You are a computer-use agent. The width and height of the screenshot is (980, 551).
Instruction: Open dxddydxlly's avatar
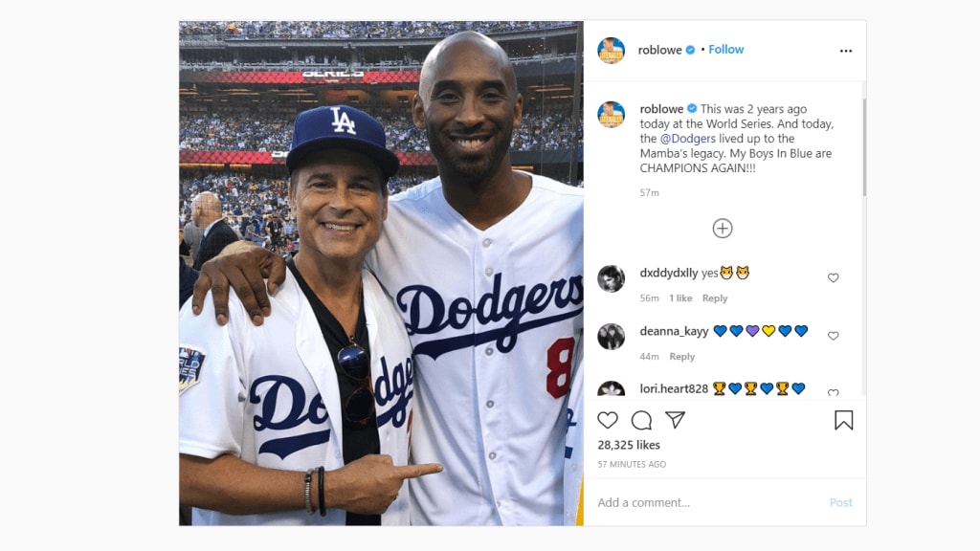[611, 278]
